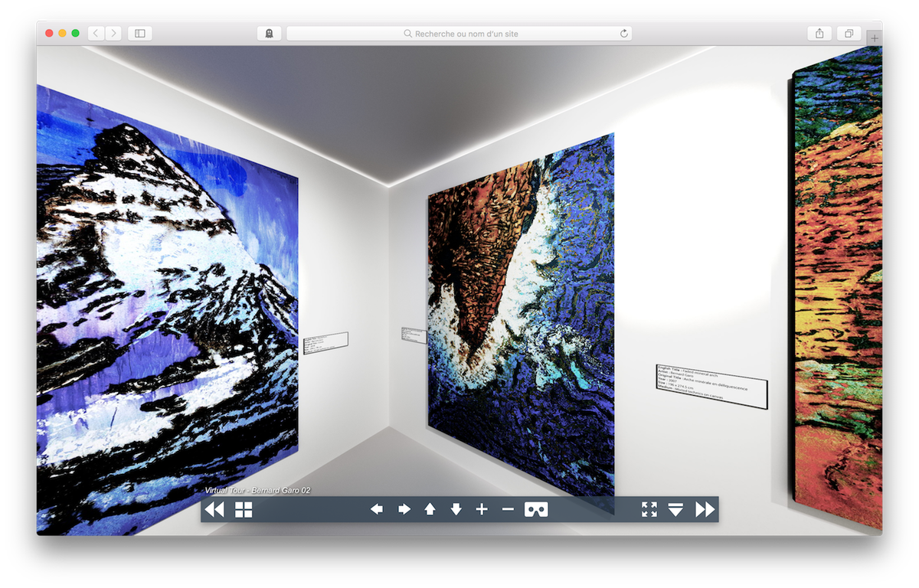This screenshot has height=588, width=919.
Task: Click the Safari forward button
Action: click(x=113, y=33)
